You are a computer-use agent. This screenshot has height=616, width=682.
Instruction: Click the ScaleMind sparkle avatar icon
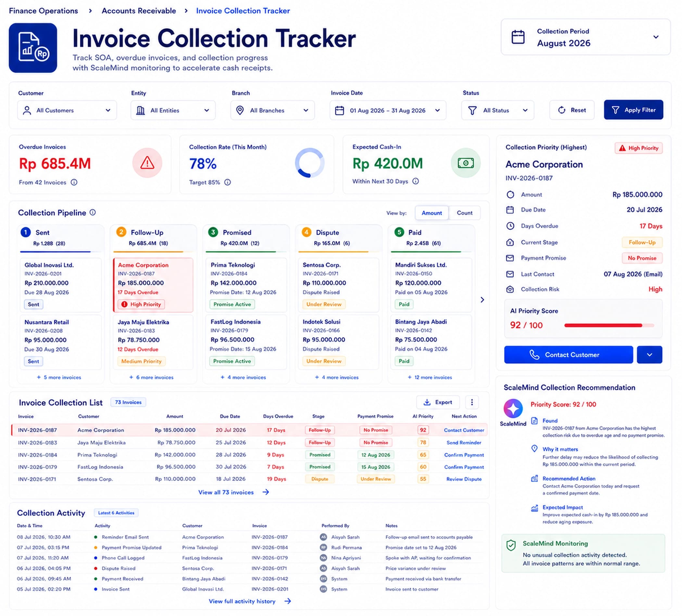[513, 408]
